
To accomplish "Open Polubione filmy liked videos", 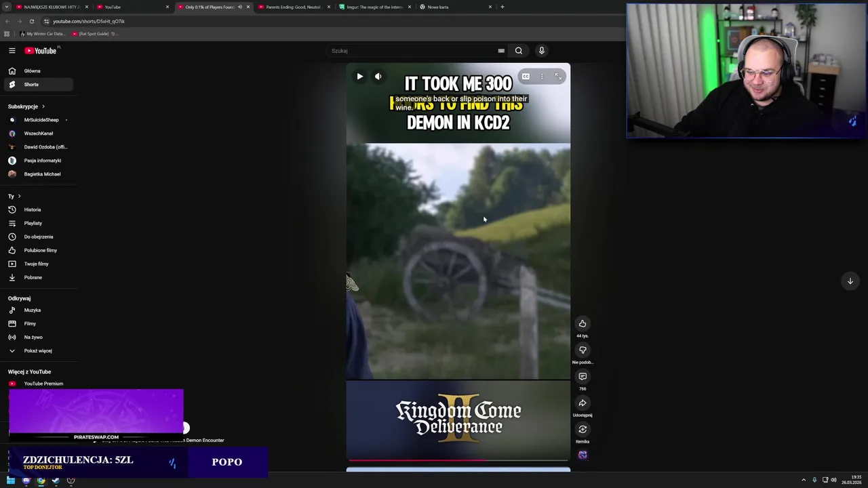I will coord(37,250).
